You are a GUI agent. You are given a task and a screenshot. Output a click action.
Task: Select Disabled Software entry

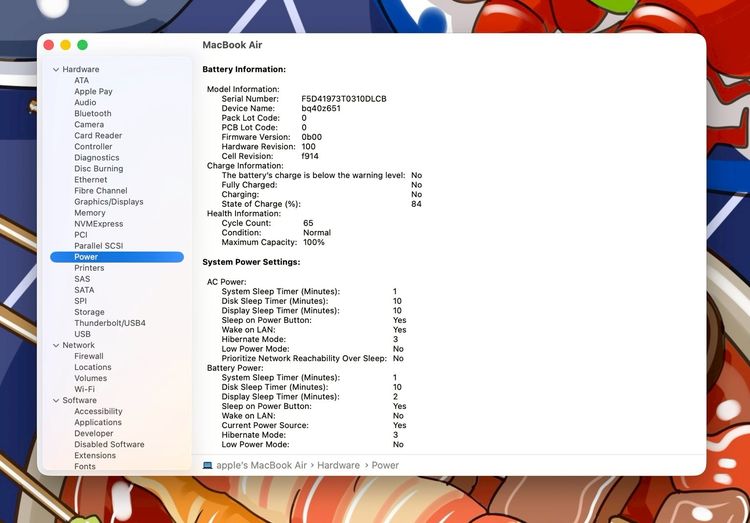(x=109, y=444)
